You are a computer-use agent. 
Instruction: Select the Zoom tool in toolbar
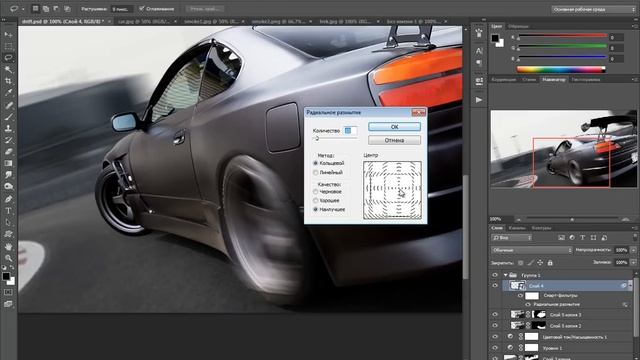click(x=8, y=258)
